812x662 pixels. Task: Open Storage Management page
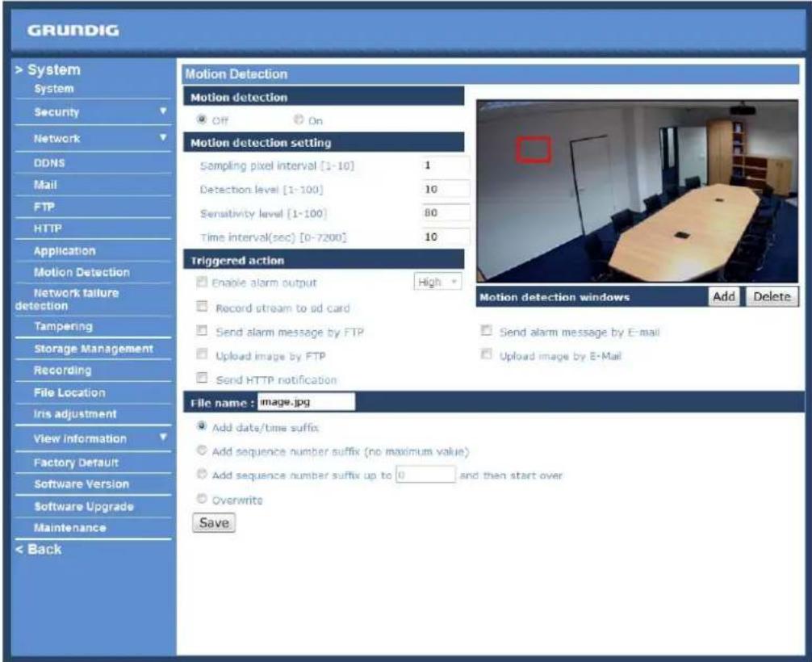(x=93, y=349)
